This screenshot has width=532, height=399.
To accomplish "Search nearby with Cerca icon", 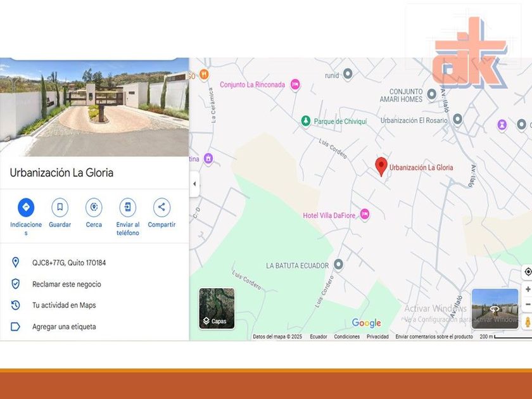I will (94, 207).
